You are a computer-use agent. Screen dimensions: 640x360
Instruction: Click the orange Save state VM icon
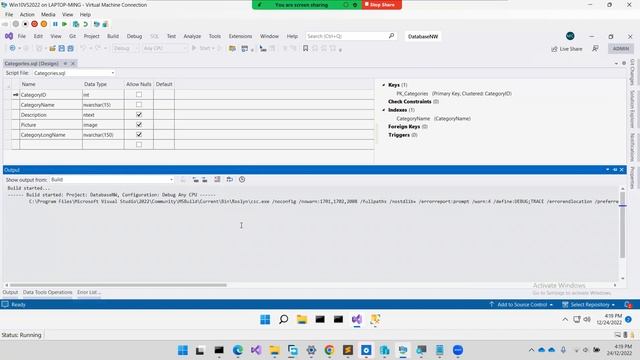coord(44,24)
